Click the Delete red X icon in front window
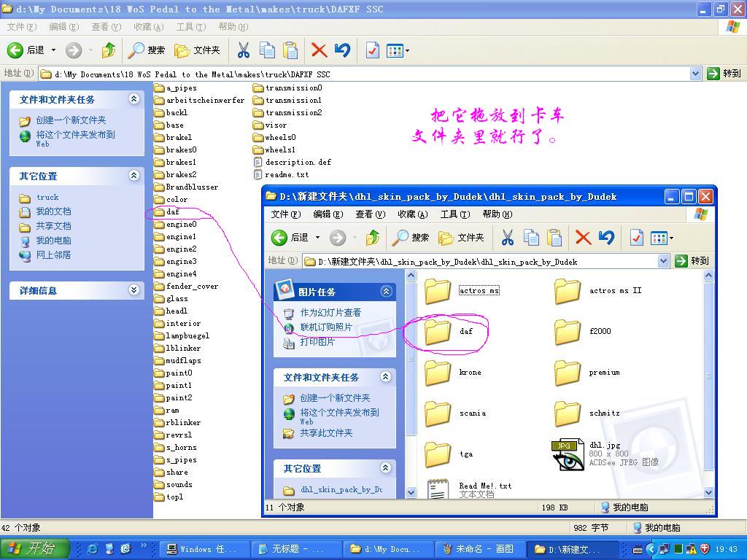Viewport: 747px width, 560px height. pyautogui.click(x=582, y=237)
